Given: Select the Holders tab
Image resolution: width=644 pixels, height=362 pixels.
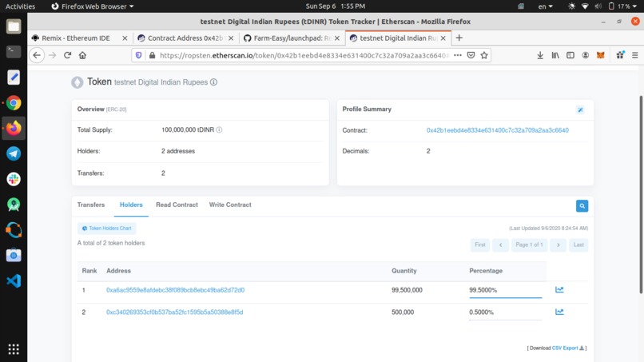Looking at the screenshot, I should point(131,205).
